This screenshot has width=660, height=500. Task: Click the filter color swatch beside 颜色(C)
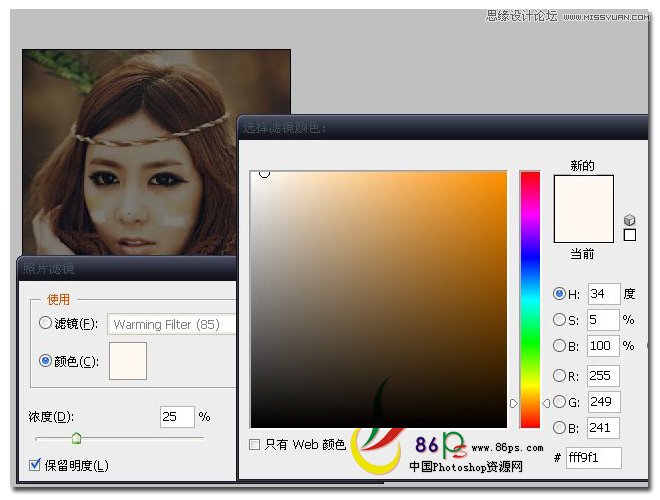(128, 361)
